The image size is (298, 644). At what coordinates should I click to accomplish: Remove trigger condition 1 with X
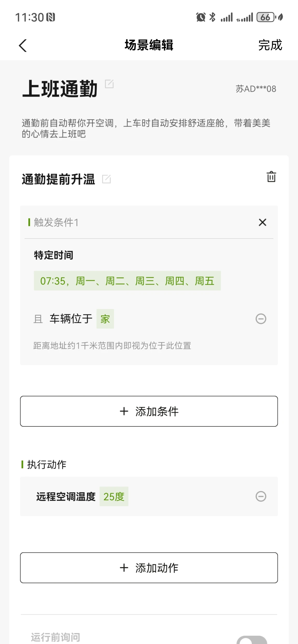(x=262, y=222)
